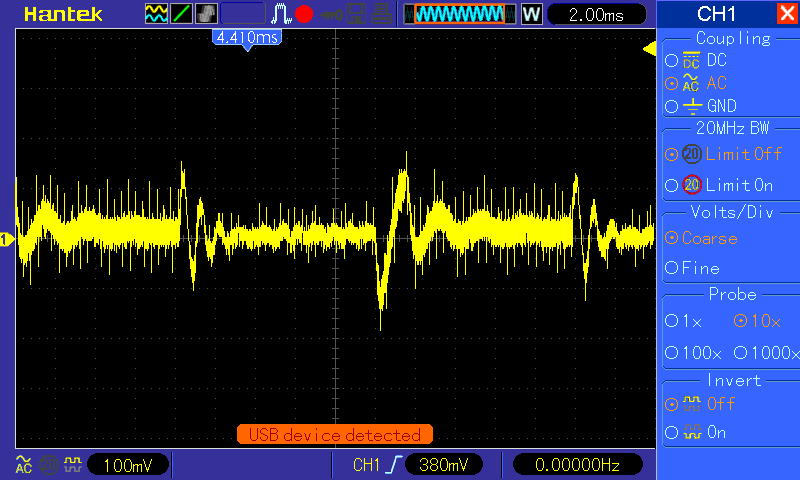Click the CH1 menu title
800x480 pixels.
(x=716, y=14)
